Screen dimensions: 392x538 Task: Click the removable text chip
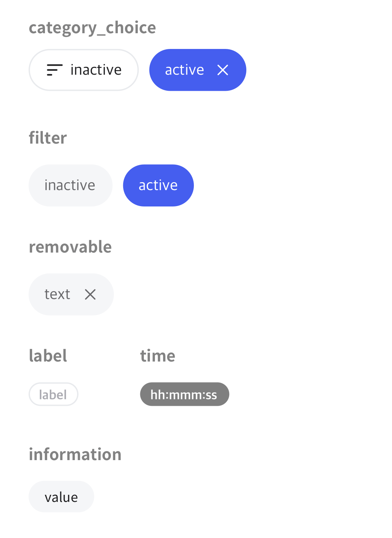[71, 294]
